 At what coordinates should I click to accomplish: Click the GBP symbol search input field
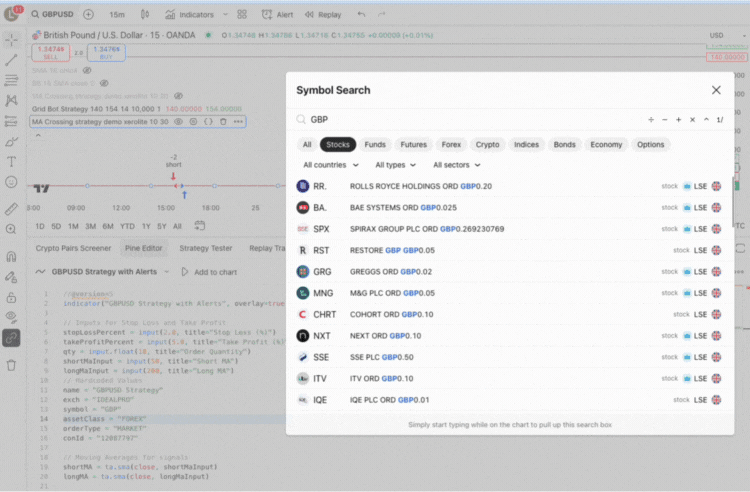pos(469,120)
